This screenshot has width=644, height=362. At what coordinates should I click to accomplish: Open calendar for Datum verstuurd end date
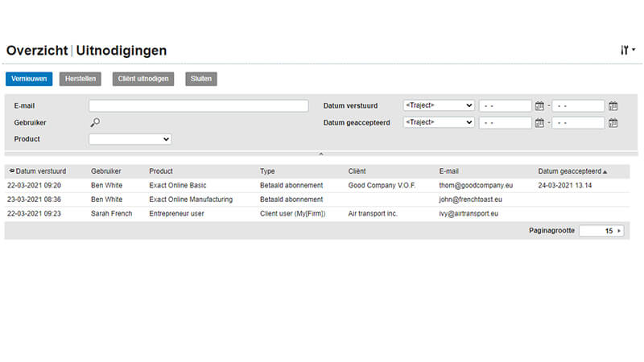click(x=613, y=105)
